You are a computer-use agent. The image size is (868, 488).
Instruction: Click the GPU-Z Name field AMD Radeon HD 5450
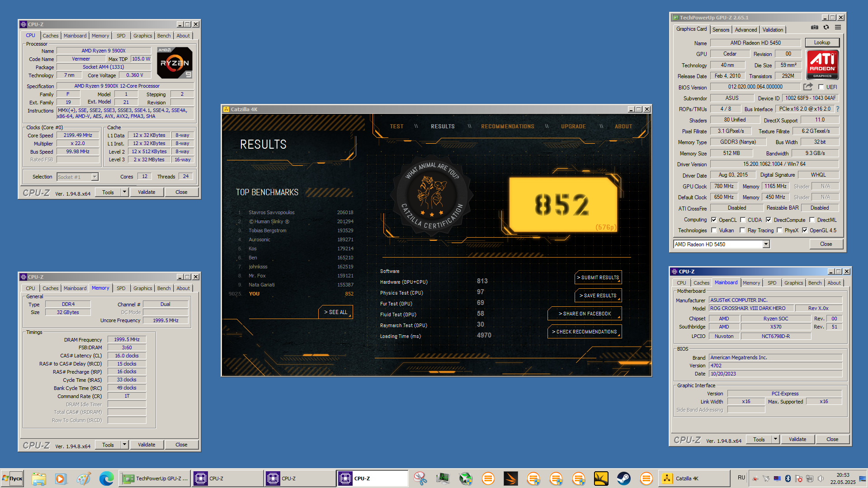click(x=755, y=43)
